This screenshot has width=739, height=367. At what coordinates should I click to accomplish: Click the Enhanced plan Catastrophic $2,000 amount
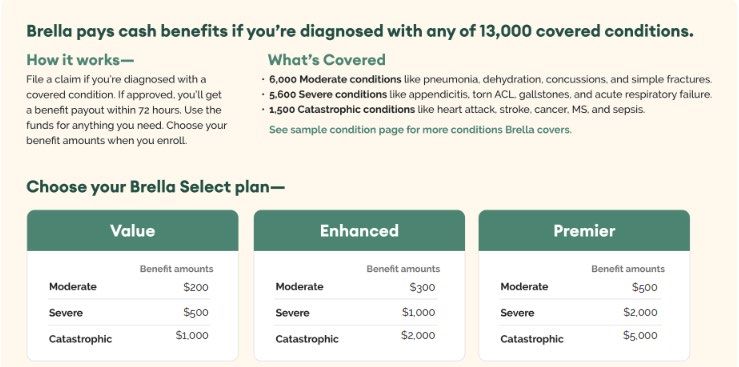coord(419,335)
